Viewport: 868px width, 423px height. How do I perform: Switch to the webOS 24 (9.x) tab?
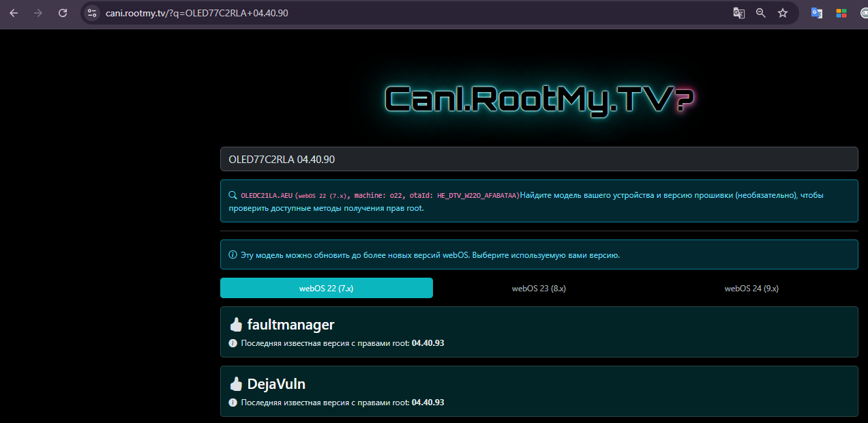coord(751,288)
